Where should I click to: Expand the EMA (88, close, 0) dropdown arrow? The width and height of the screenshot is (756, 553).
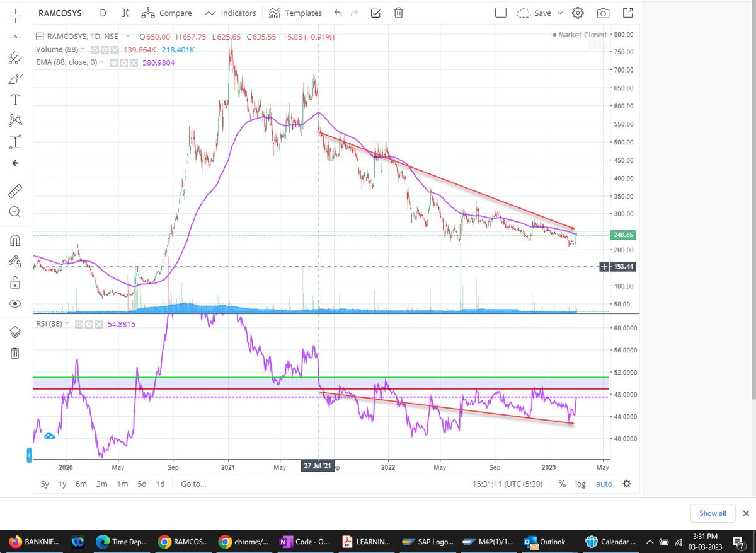(103, 62)
